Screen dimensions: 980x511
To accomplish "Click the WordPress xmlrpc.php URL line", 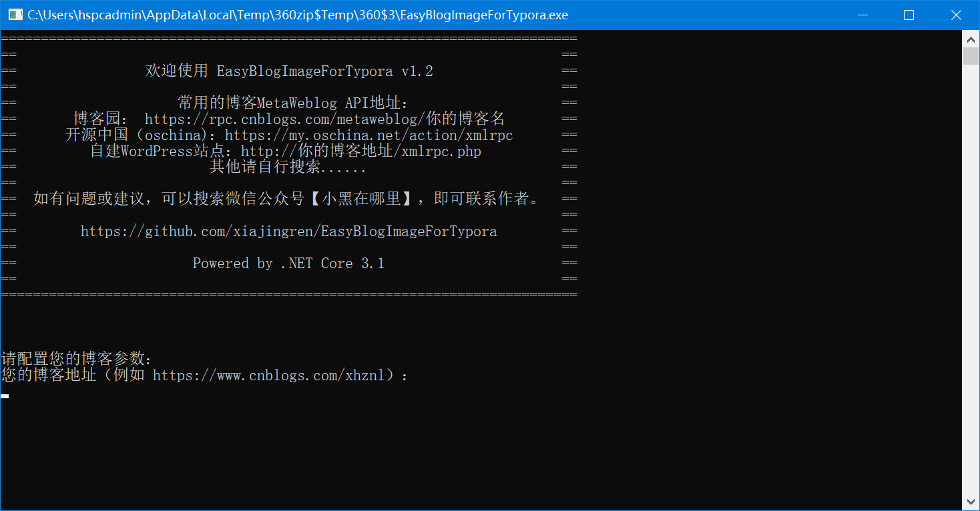I will pyautogui.click(x=286, y=151).
